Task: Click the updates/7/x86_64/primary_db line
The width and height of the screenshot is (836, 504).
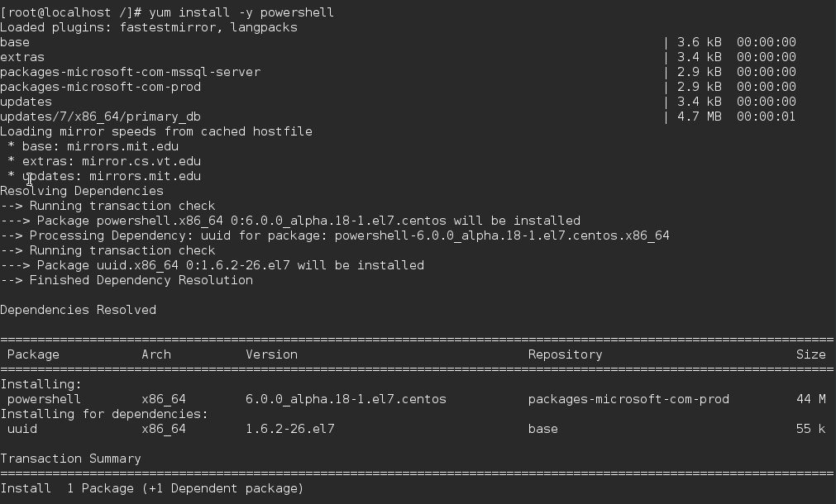Action: pyautogui.click(x=100, y=116)
